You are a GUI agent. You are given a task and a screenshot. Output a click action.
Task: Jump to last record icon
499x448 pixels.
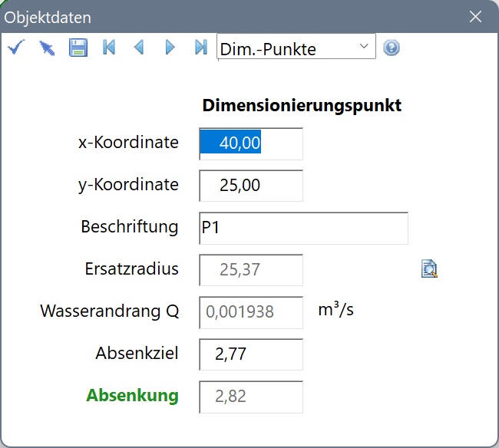coord(201,48)
